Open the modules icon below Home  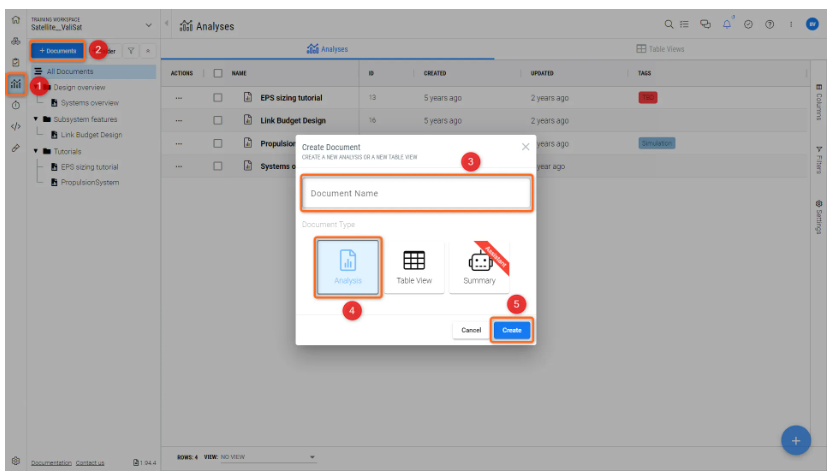(x=16, y=41)
